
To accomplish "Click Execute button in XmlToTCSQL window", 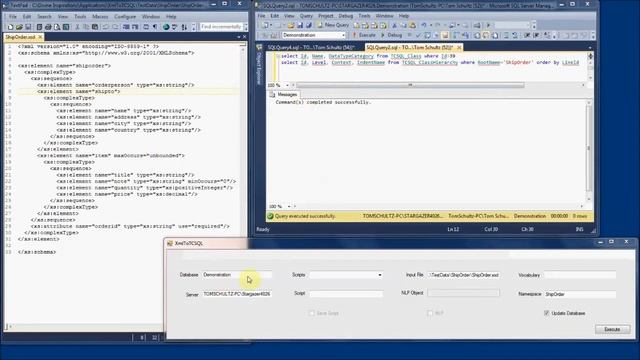I will click(612, 329).
